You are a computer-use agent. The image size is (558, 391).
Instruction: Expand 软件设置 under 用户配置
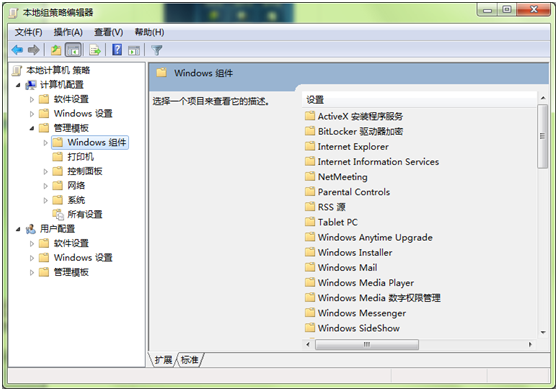32,244
